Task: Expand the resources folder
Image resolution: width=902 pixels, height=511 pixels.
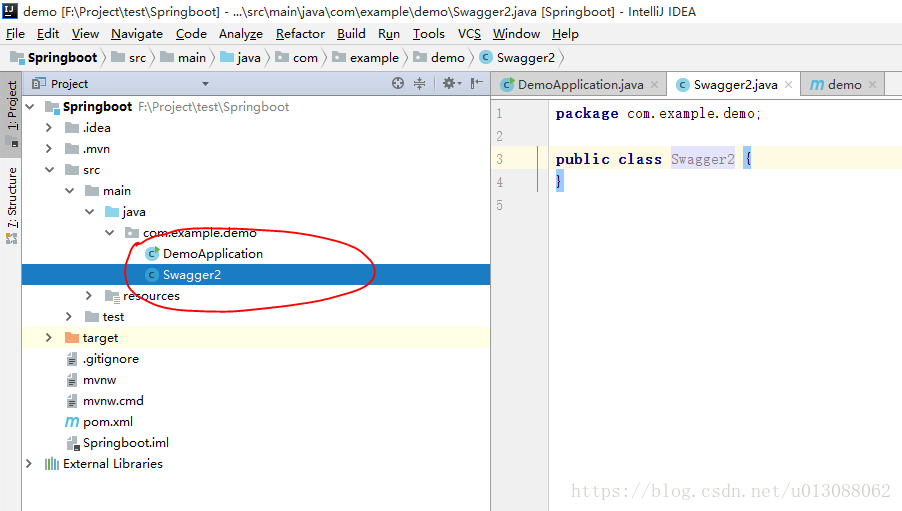Action: [x=89, y=296]
